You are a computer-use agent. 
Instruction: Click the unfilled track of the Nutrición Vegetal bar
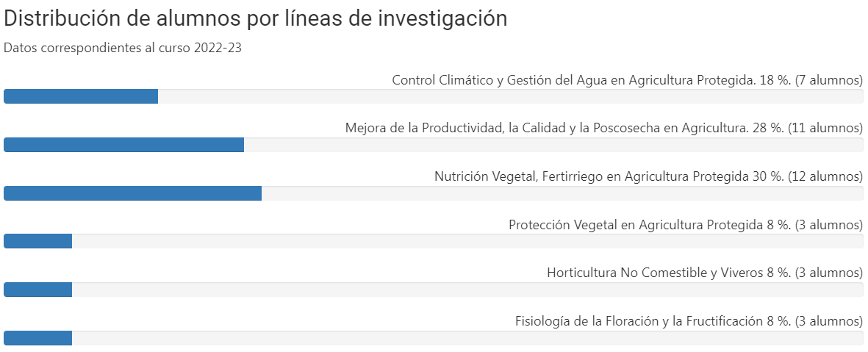(x=562, y=193)
